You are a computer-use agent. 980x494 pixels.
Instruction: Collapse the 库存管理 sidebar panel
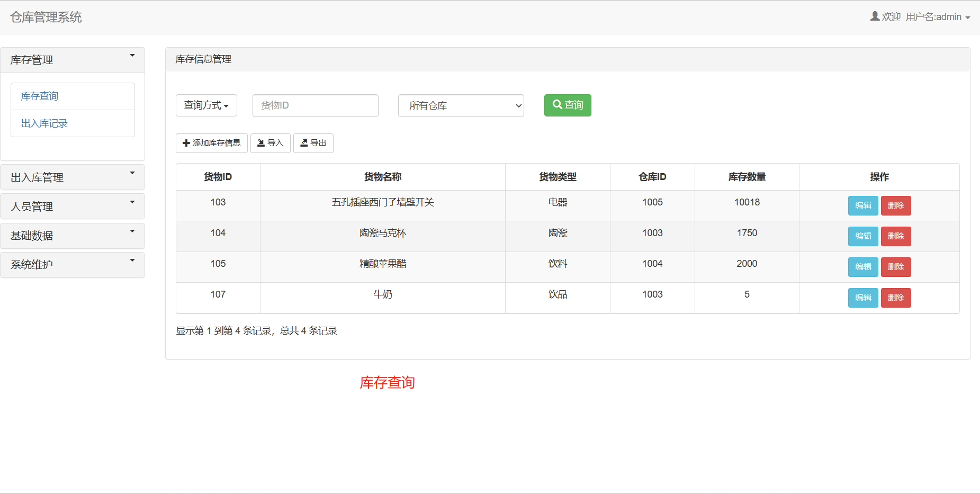73,60
